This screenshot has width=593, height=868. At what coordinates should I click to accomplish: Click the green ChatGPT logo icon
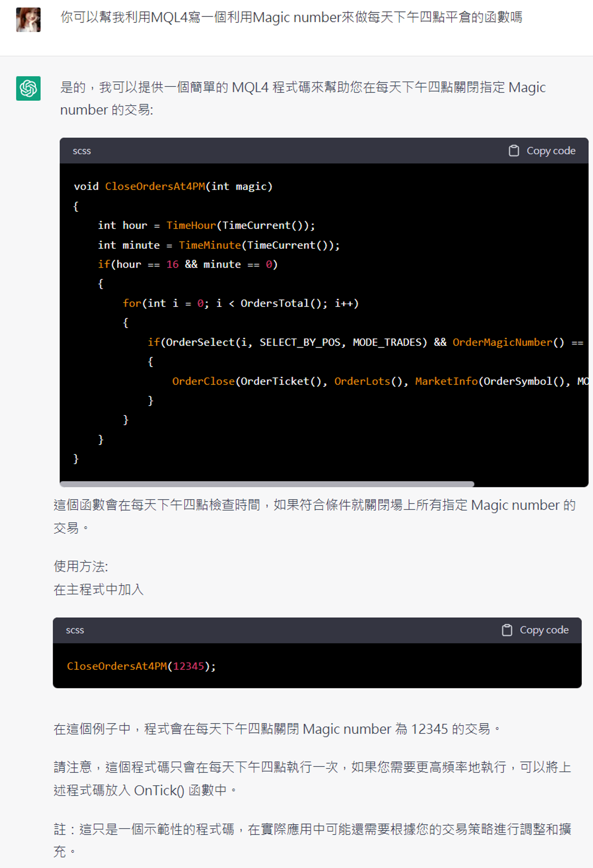coord(28,88)
